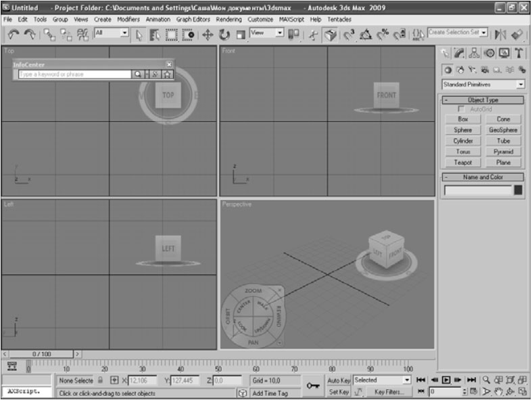Open the Selected key mode dropdown
Viewport: 532px width, 400px height.
click(407, 380)
